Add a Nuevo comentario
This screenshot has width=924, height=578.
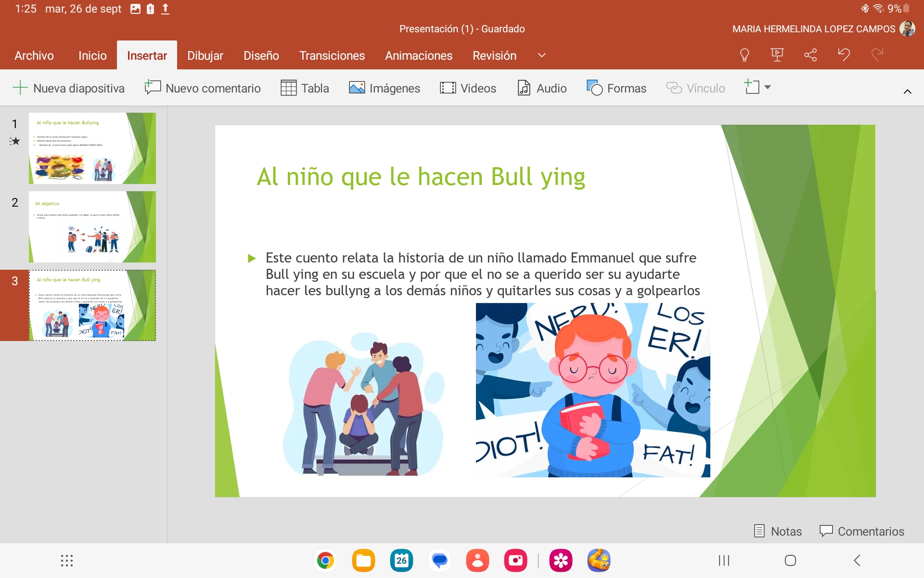(x=203, y=88)
